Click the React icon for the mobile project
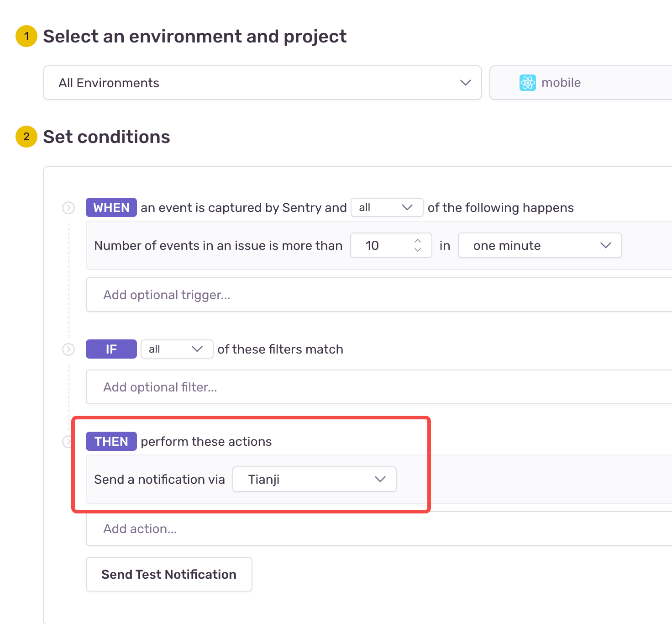The image size is (672, 624). [x=527, y=83]
